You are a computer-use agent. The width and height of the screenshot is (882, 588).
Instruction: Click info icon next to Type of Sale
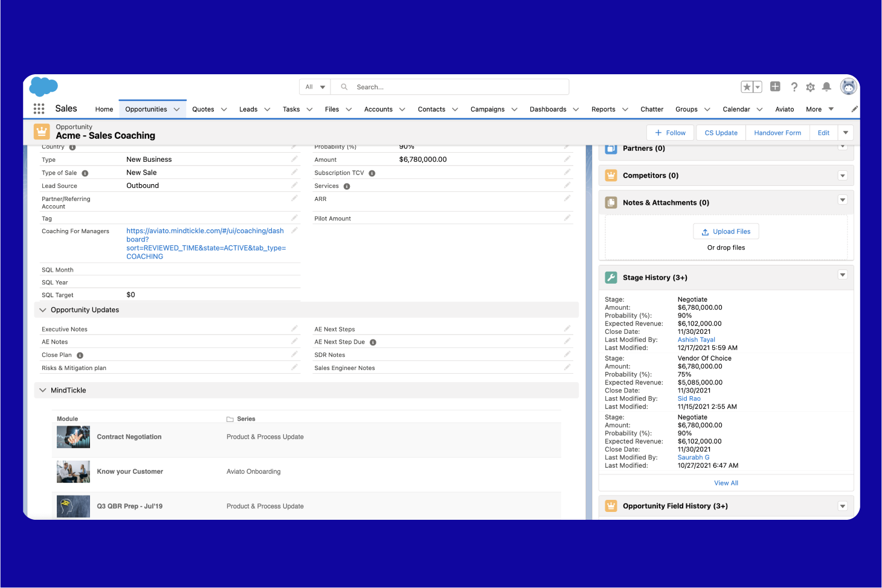pyautogui.click(x=85, y=173)
